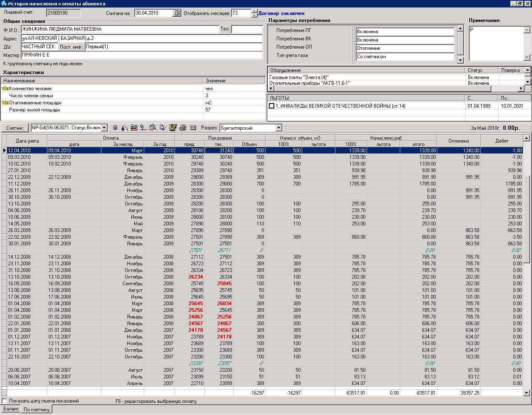Click the magnifier document search icon
The image size is (532, 415).
[153, 128]
